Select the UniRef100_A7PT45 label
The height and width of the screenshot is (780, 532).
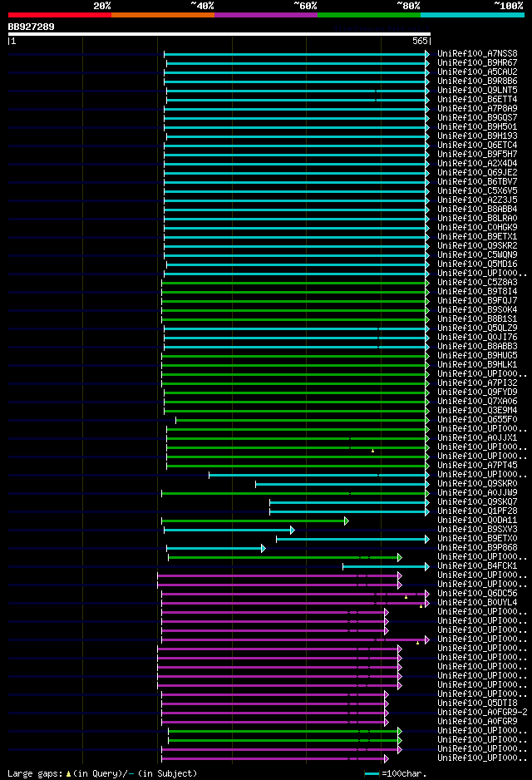[477, 466]
